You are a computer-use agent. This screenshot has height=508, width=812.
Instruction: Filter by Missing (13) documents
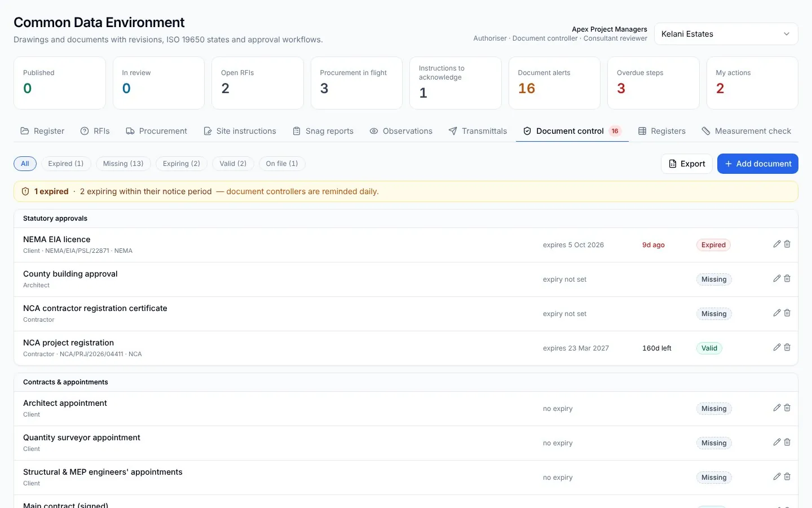123,164
